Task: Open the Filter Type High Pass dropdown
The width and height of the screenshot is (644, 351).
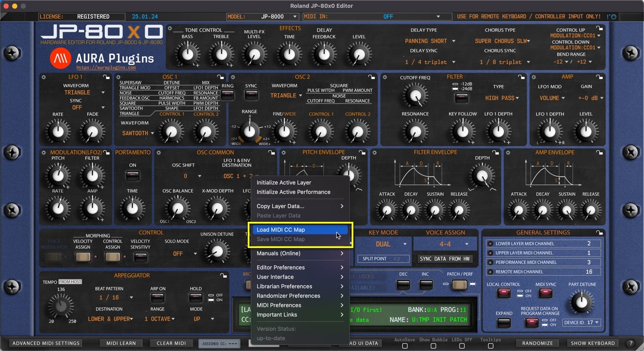Action: (x=502, y=98)
